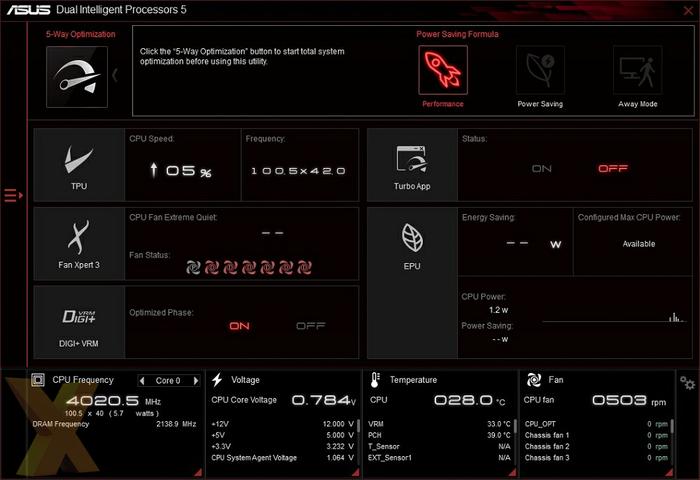Close the Dual Intelligent Processors window
The image size is (700, 480).
[x=688, y=10]
